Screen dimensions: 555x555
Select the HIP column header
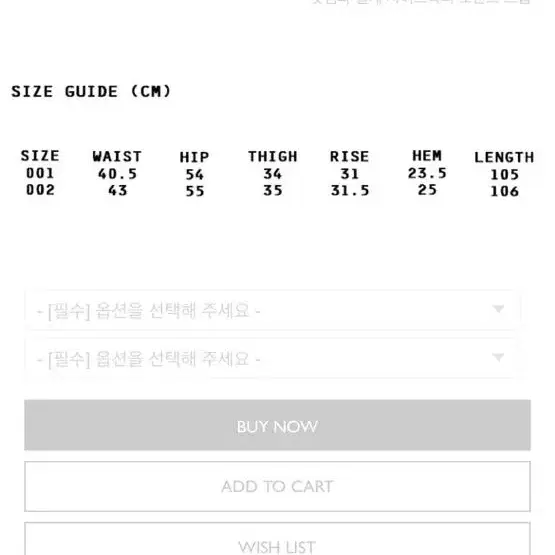coord(194,157)
